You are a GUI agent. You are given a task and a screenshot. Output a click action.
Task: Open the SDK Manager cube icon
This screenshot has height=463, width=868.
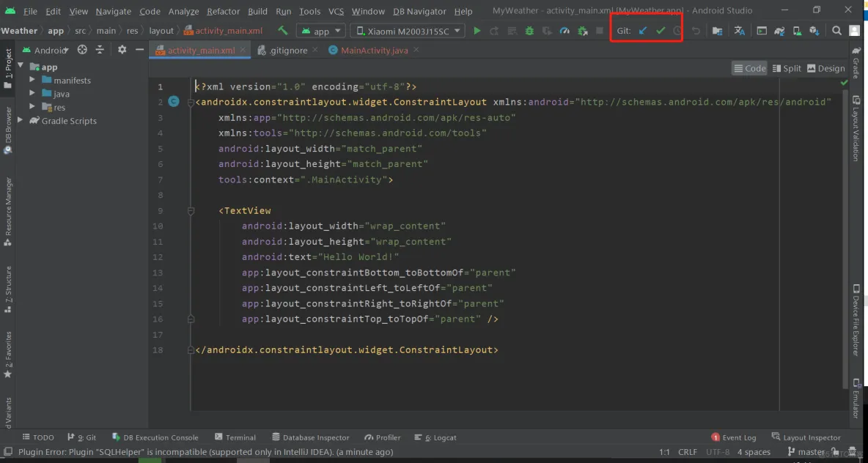click(x=814, y=31)
